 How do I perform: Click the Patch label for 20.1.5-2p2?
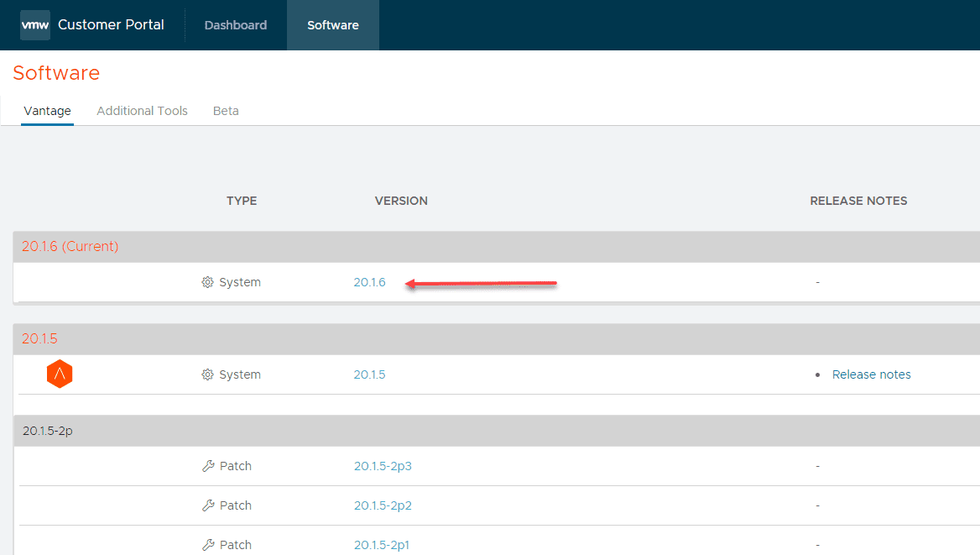coord(236,505)
